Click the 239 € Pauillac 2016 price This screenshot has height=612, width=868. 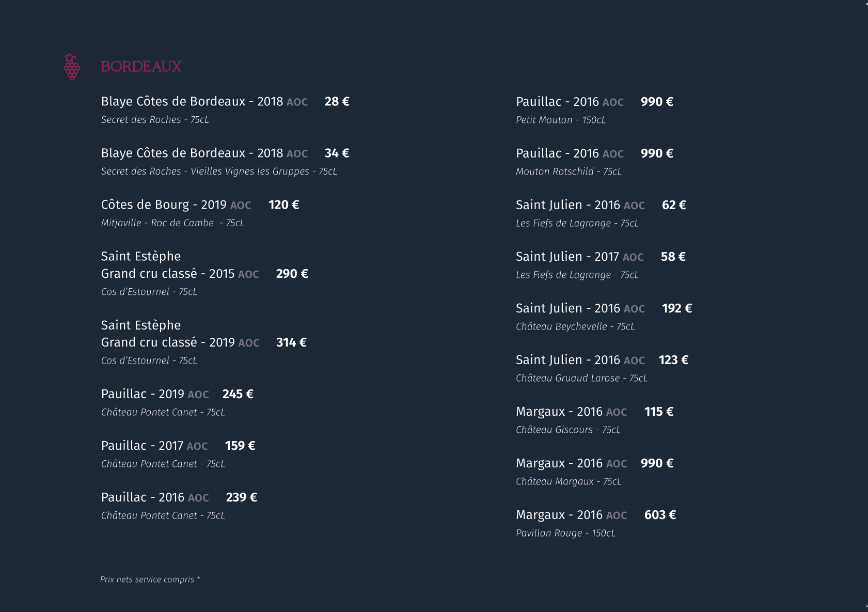tap(241, 497)
